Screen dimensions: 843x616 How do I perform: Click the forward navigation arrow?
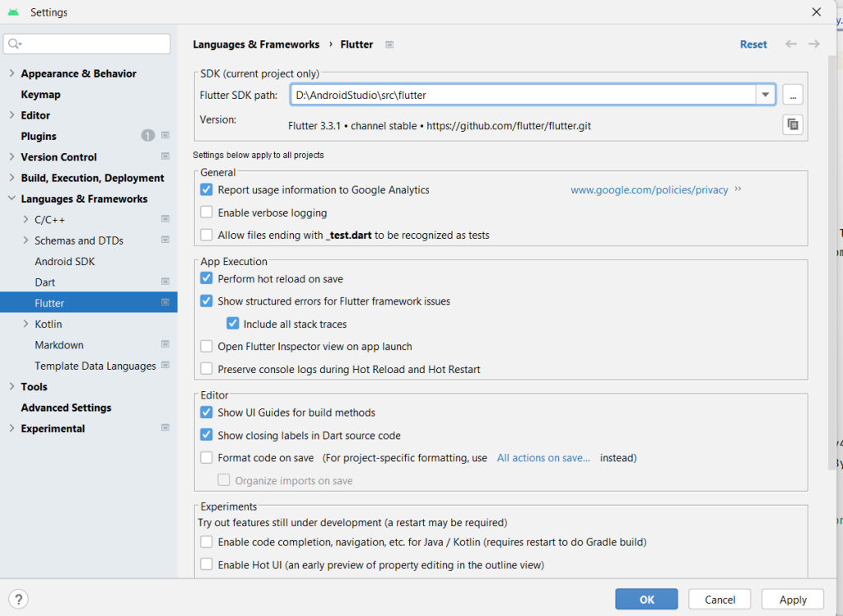point(813,44)
